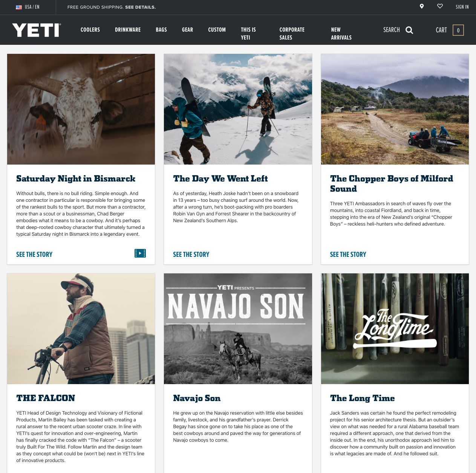See the story for Chopper Boys of Milford Sound
The image size is (476, 473).
(x=348, y=255)
